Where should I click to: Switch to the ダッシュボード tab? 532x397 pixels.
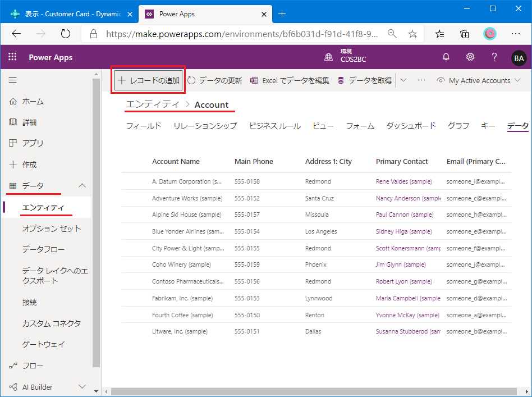pos(411,126)
